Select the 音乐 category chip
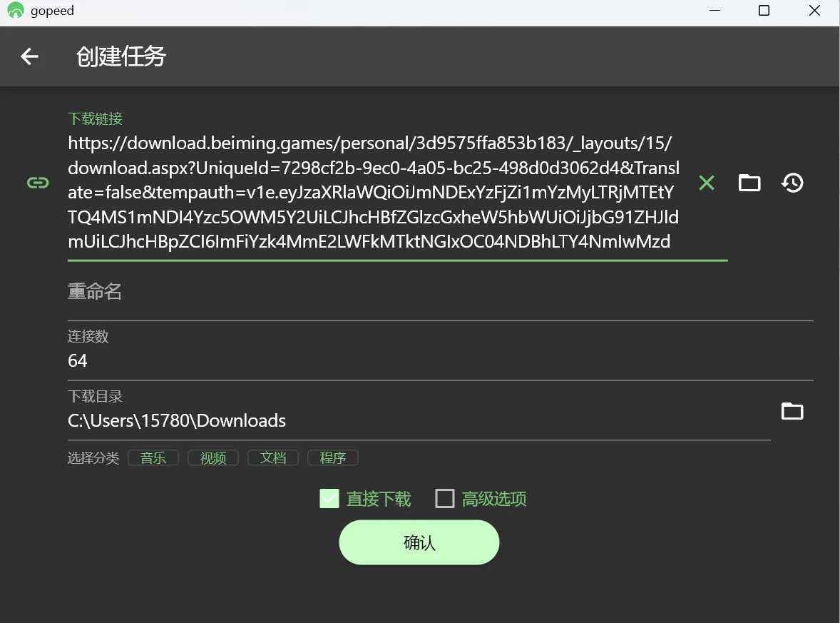The image size is (840, 623). pos(153,458)
